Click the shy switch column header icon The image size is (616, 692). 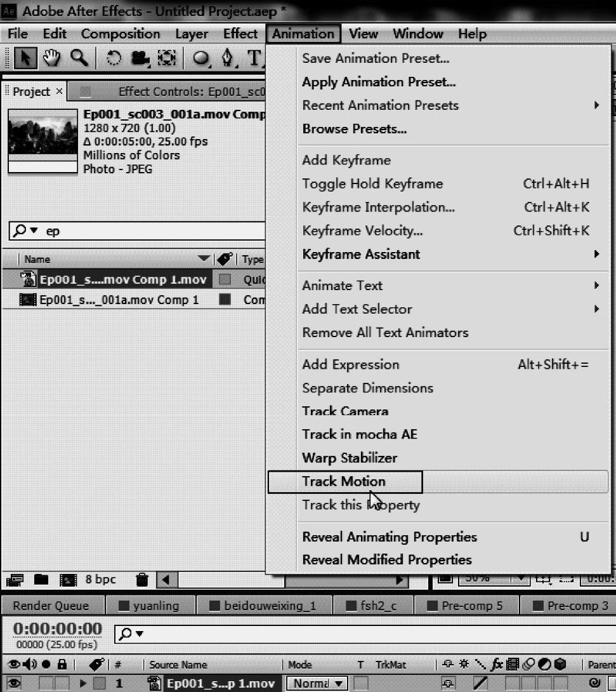point(448,664)
